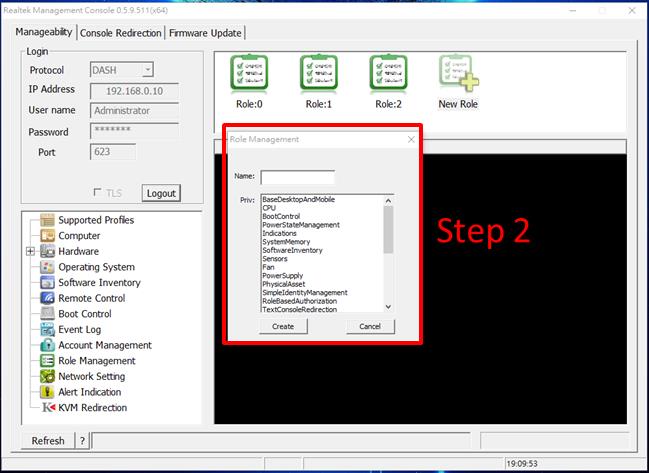Select PhysicalAsset privilege
Screen dimensions: 649x473
point(284,284)
